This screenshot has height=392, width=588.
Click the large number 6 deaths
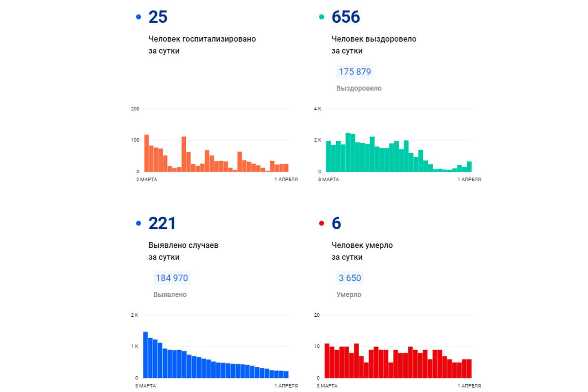(336, 223)
